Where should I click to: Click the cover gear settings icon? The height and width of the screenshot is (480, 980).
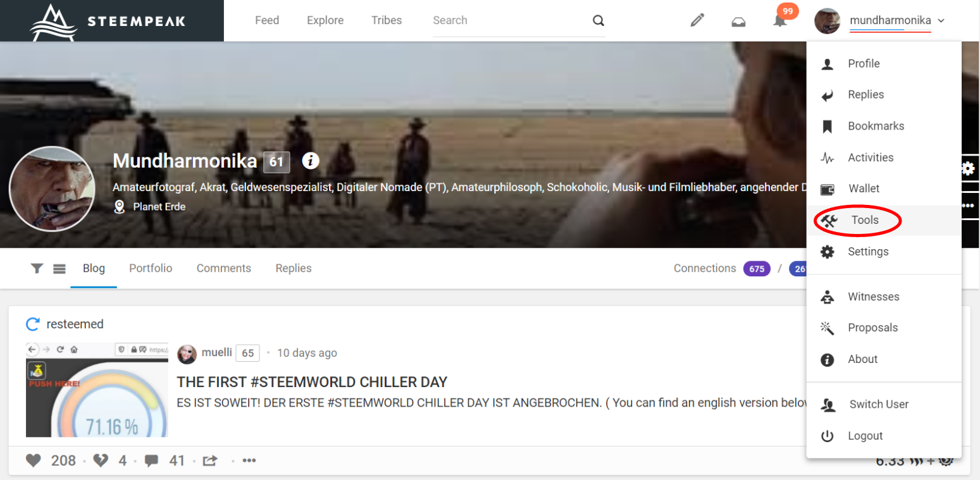[968, 169]
